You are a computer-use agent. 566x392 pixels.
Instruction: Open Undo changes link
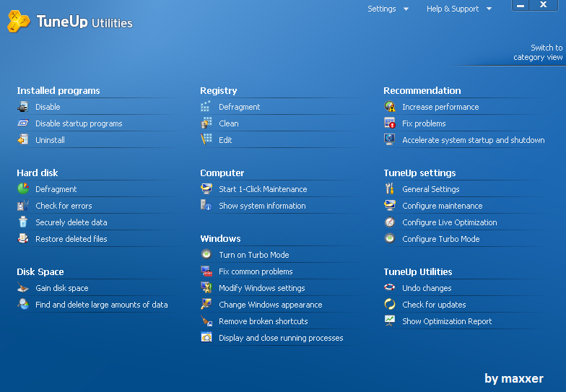(x=427, y=288)
